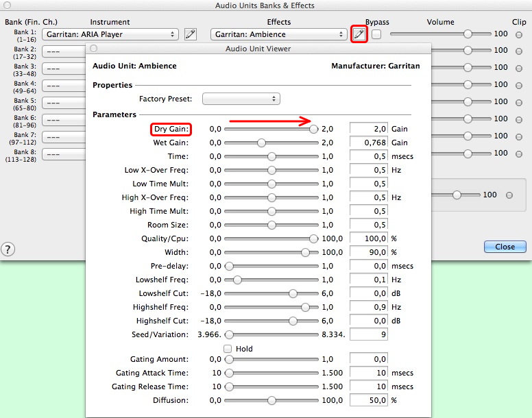Image resolution: width=532 pixels, height=418 pixels.
Task: Open the Factory Preset dropdown
Action: 241,99
